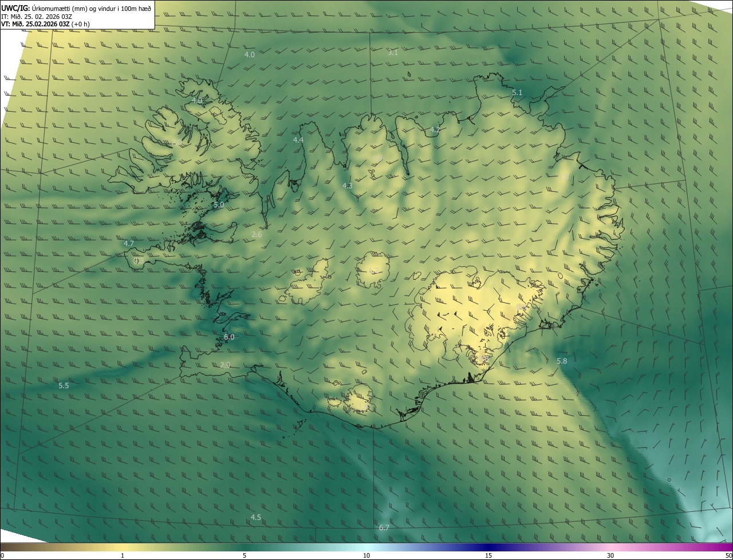The image size is (733, 560).
Task: Click the 2.9 value label
Action: (x=225, y=365)
